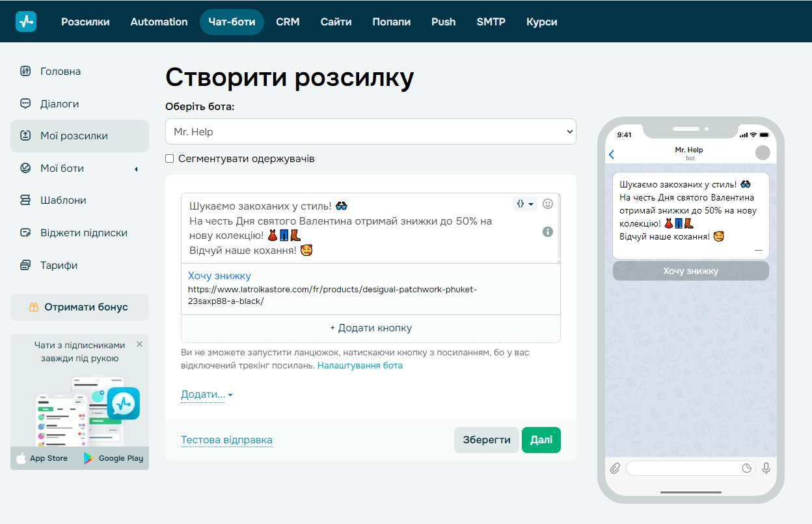Enable the Сегментувати одержувачів checkbox
Screen dimensions: 812x524
[x=169, y=158]
